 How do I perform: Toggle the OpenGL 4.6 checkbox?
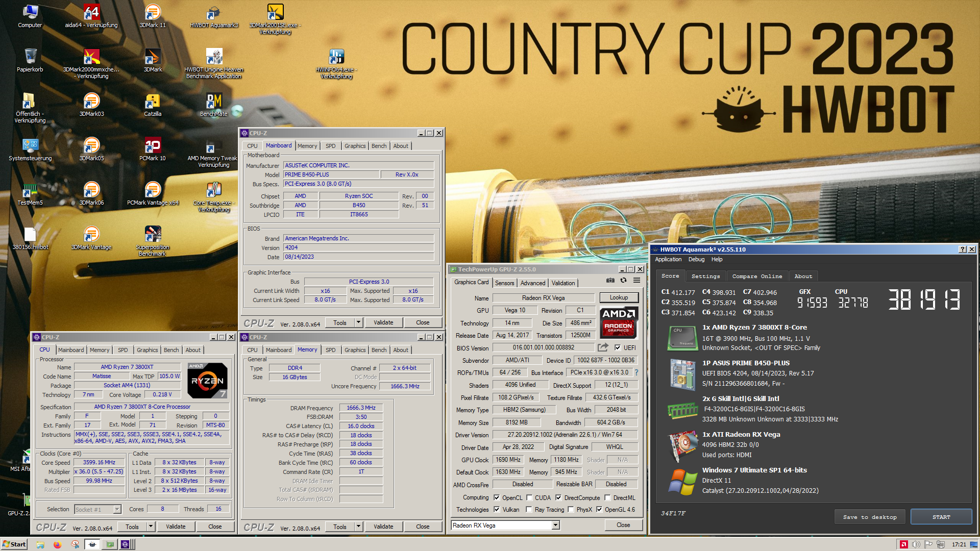click(599, 509)
